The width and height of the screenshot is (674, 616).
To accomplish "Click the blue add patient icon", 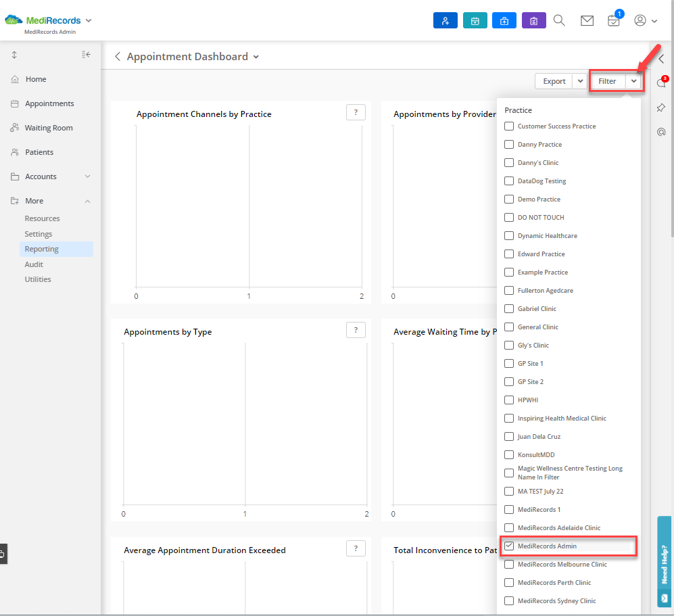I will point(446,20).
